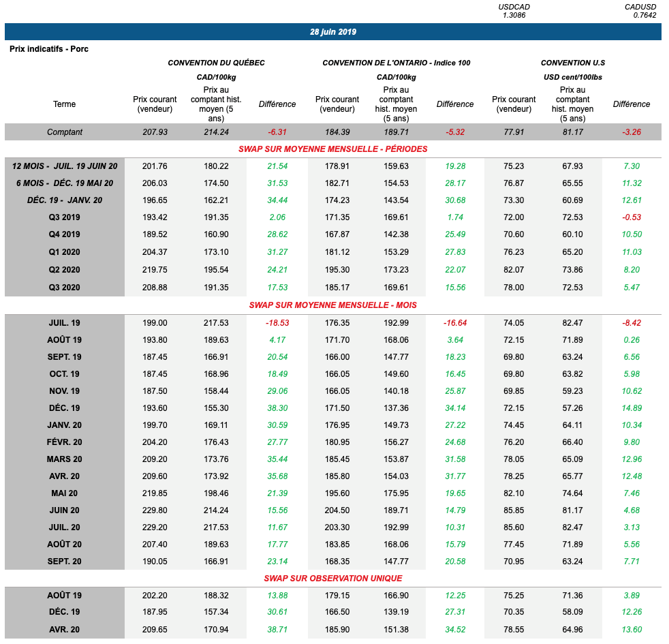The height and width of the screenshot is (644, 669).
Task: Click the "Prix indicatifs - Porc" title
Action: click(49, 49)
